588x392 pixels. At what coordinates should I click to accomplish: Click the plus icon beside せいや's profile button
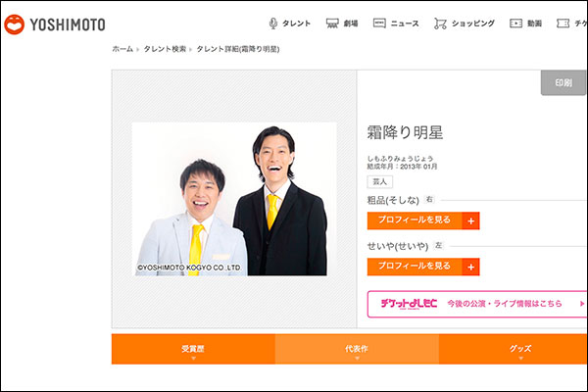471,267
